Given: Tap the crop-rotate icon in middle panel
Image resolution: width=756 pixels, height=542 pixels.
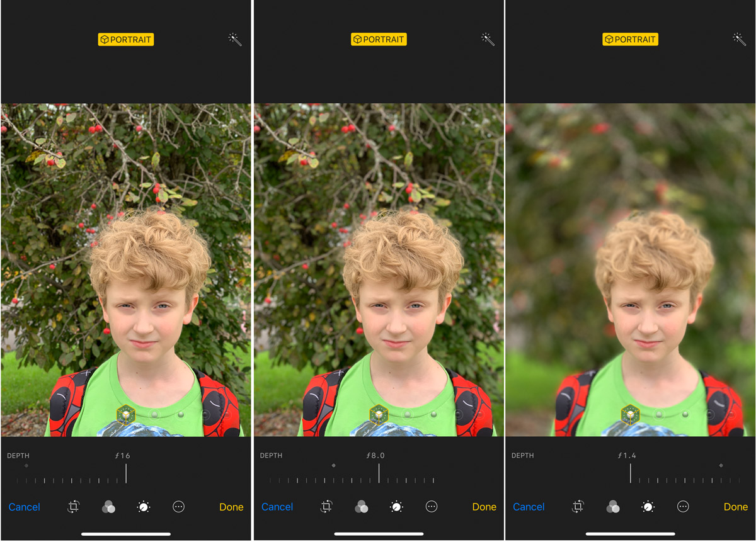Looking at the screenshot, I should [x=326, y=507].
